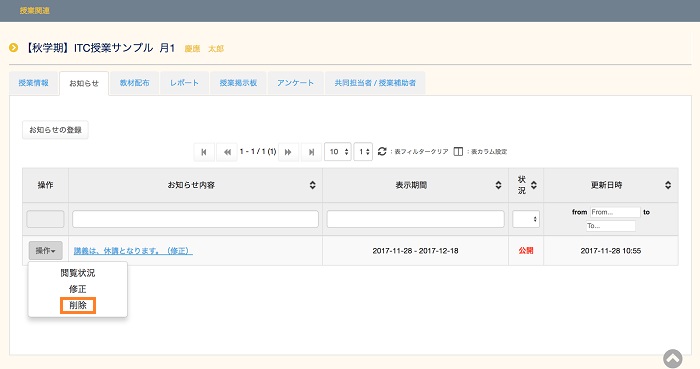
Task: Open rows-per-page dropdown showing 10
Action: [x=338, y=152]
